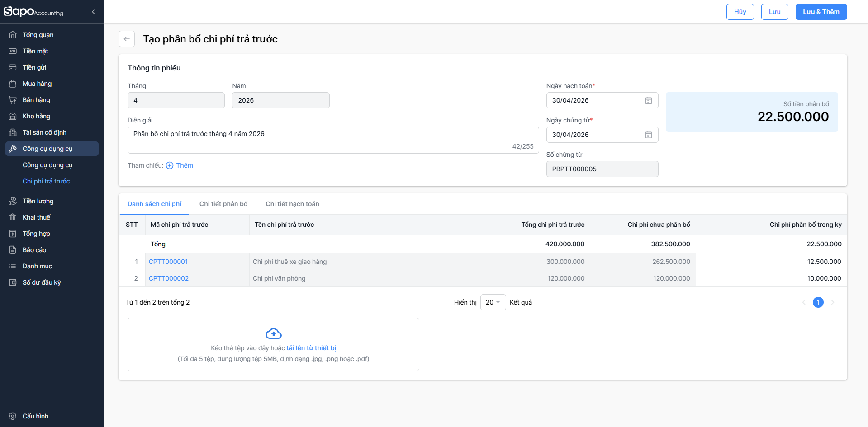Click the tải lên từ thiết bị link
This screenshot has height=427, width=868.
pos(311,348)
